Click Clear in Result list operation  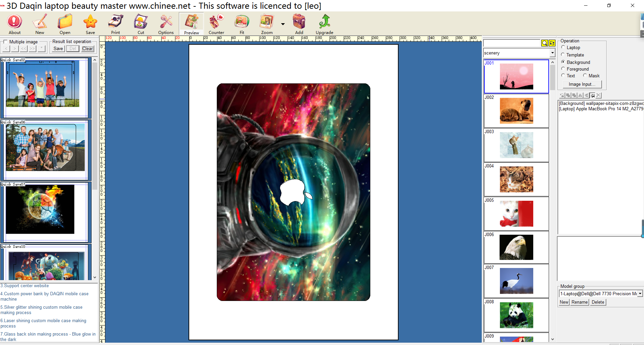click(x=88, y=48)
